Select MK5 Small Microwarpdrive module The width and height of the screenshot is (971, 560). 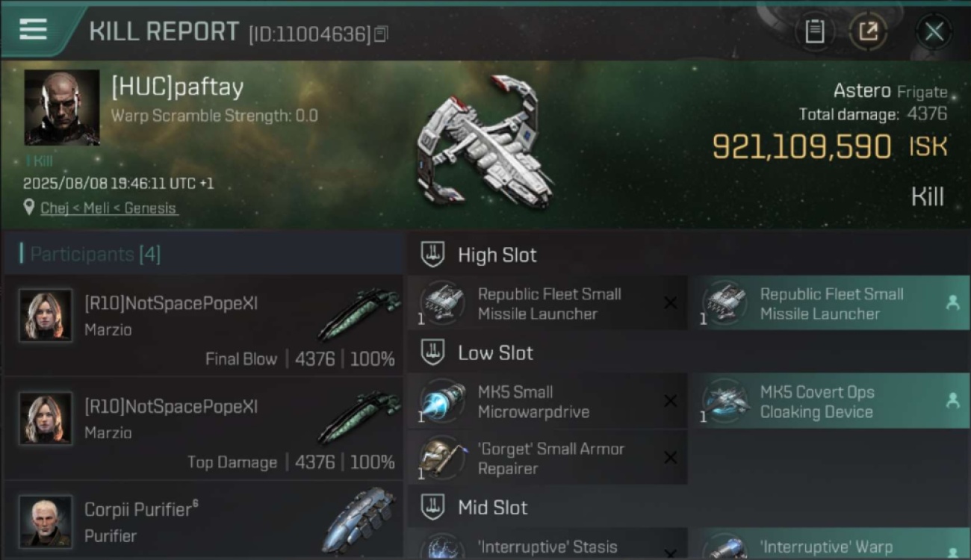(547, 402)
